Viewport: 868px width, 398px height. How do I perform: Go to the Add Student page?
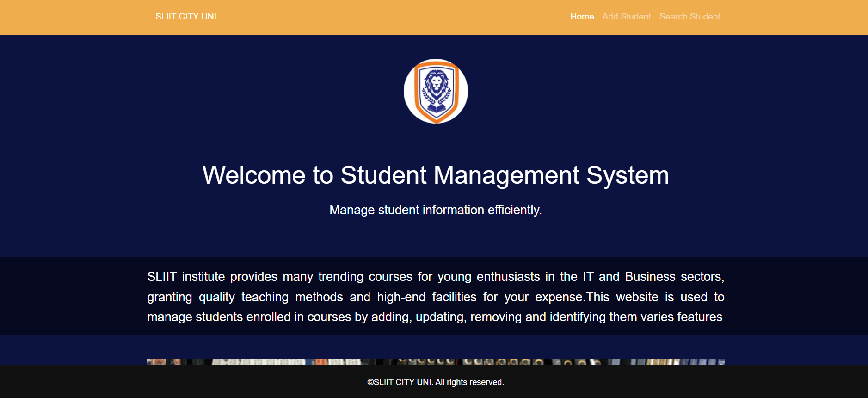(x=627, y=17)
